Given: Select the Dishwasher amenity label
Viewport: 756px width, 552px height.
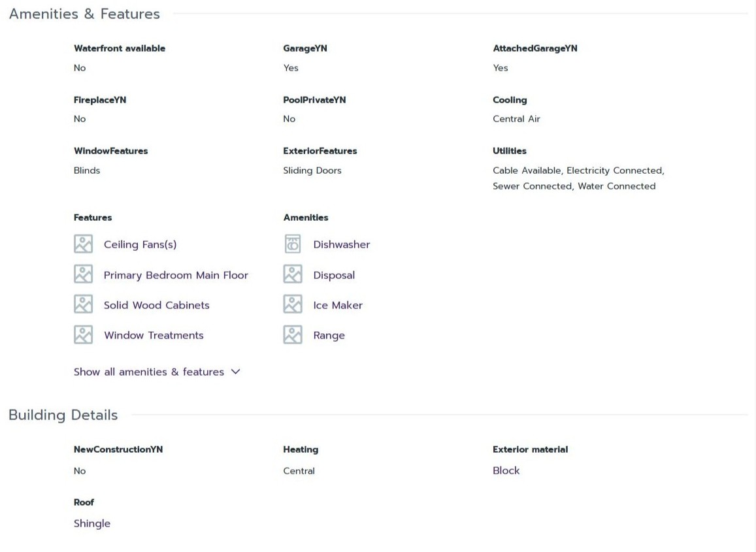Looking at the screenshot, I should tap(342, 244).
